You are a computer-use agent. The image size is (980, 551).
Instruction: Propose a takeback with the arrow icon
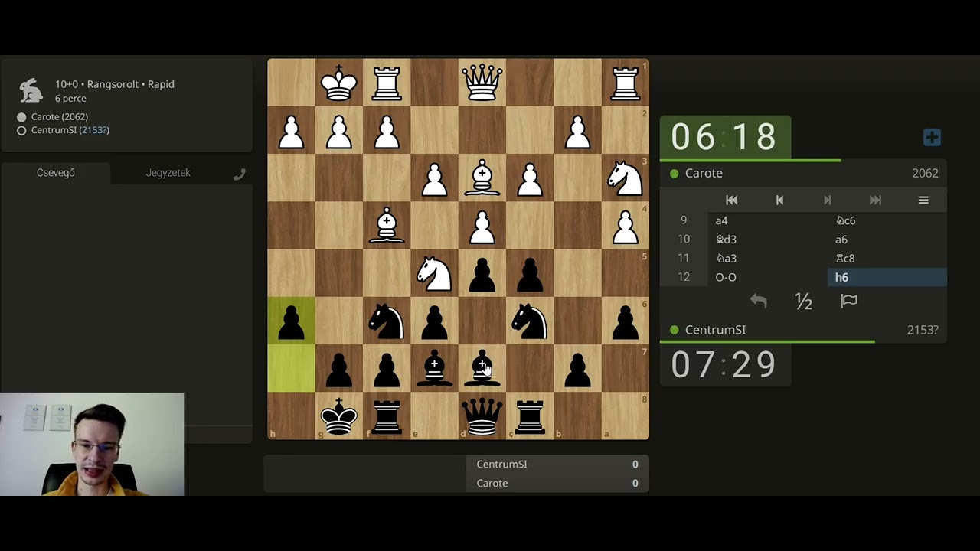[758, 301]
